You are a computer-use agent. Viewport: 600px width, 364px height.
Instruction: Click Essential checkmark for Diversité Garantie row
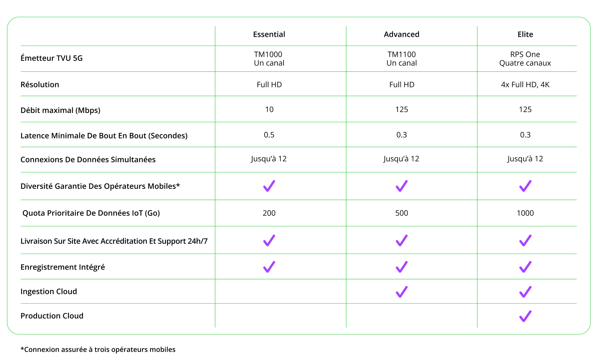pos(269,186)
